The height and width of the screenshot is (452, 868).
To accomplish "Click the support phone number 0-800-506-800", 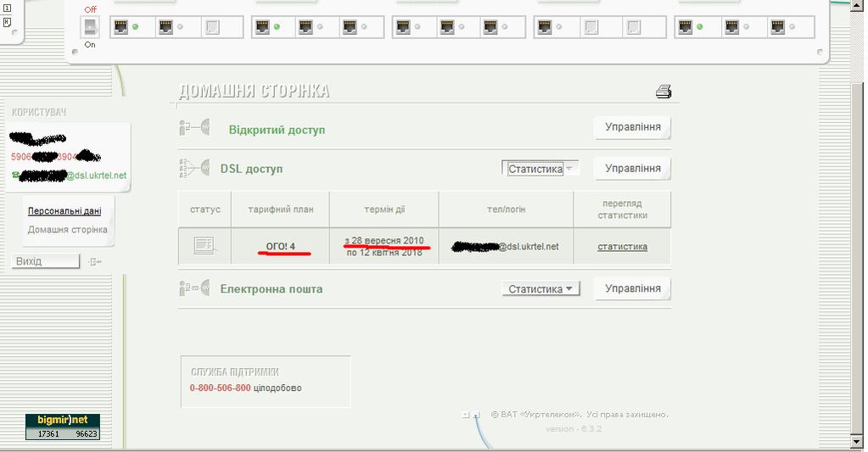I will [x=220, y=388].
